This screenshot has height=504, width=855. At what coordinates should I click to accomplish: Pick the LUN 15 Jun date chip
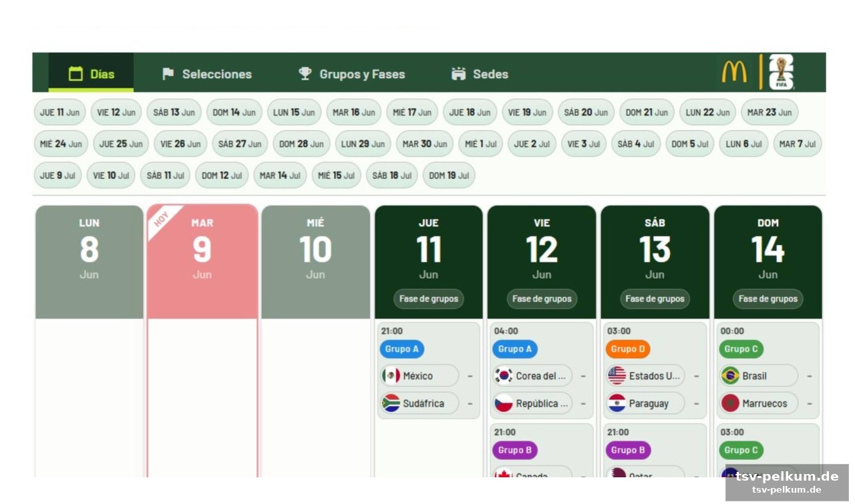click(294, 112)
